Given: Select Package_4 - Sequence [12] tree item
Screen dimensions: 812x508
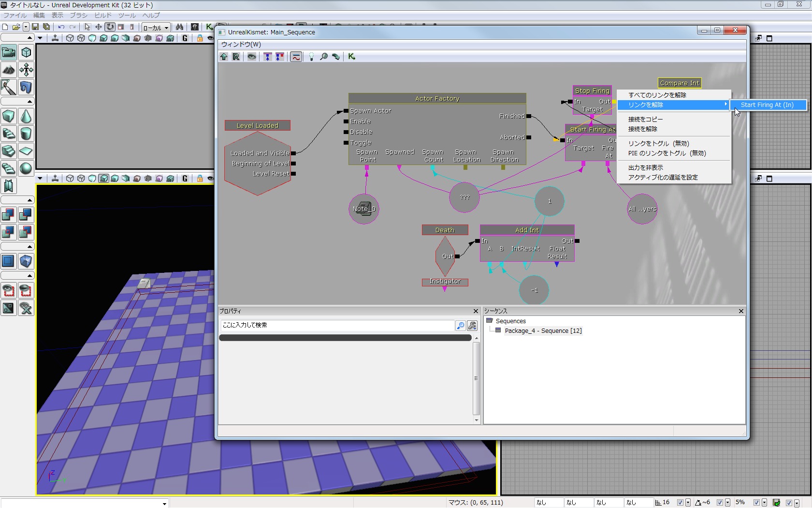Looking at the screenshot, I should 543,331.
